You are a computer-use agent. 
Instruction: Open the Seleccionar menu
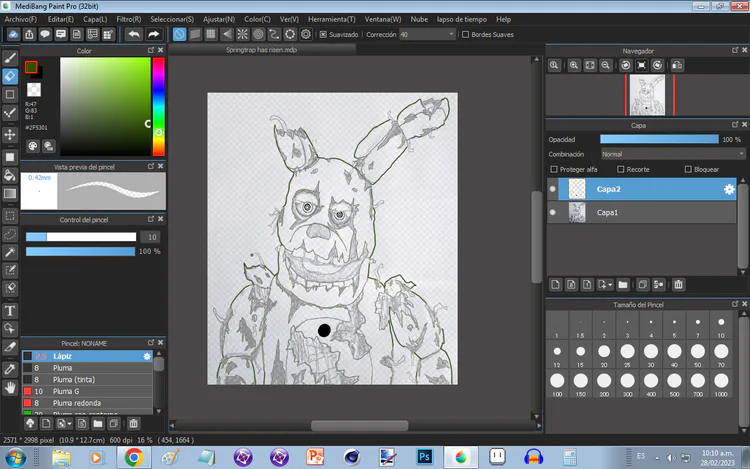pyautogui.click(x=172, y=19)
